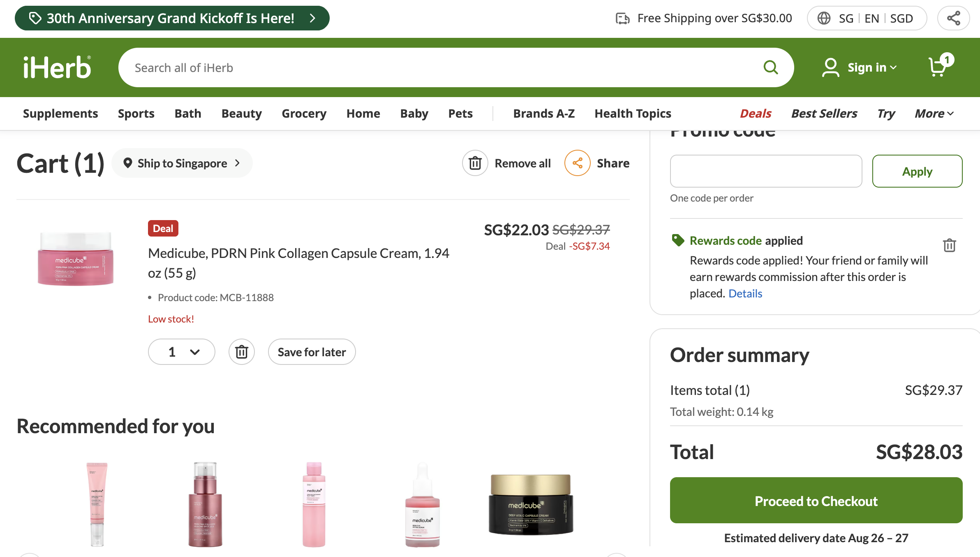Click the Remove all trash icon
The height and width of the screenshot is (557, 980).
click(475, 163)
